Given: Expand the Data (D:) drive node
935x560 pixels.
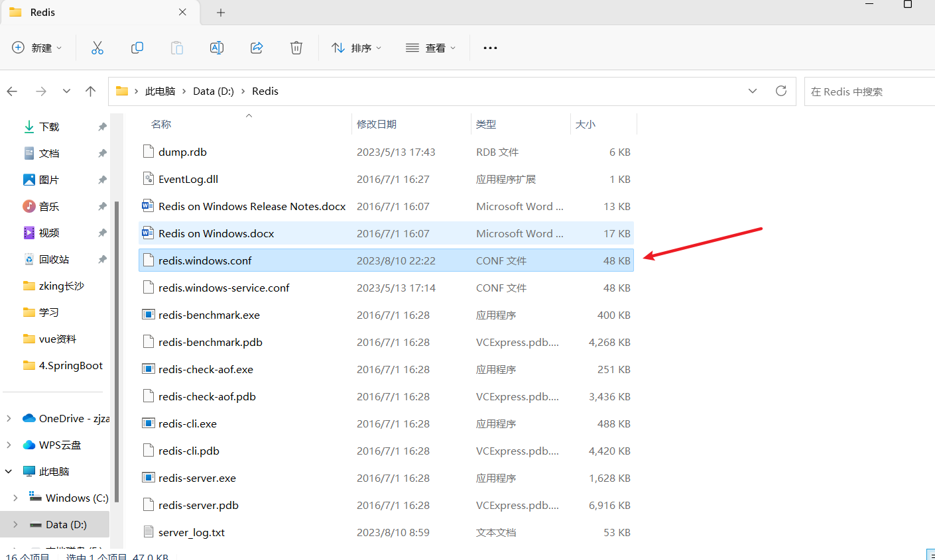Looking at the screenshot, I should coord(15,524).
